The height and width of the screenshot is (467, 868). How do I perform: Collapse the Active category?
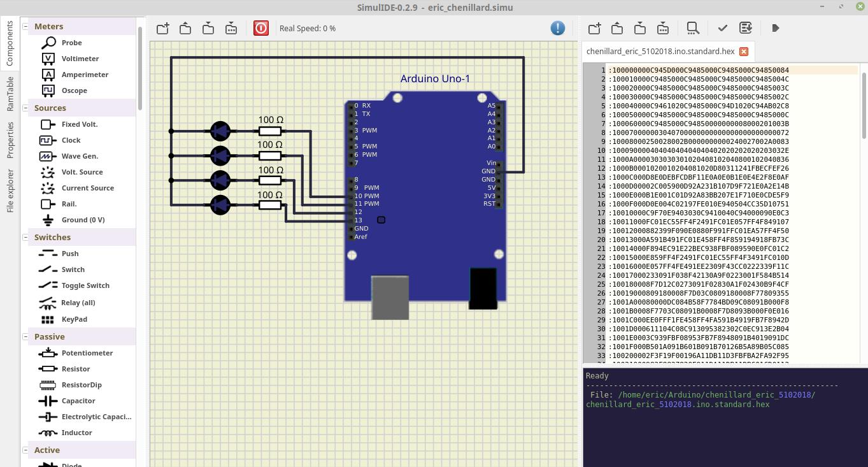tap(25, 450)
